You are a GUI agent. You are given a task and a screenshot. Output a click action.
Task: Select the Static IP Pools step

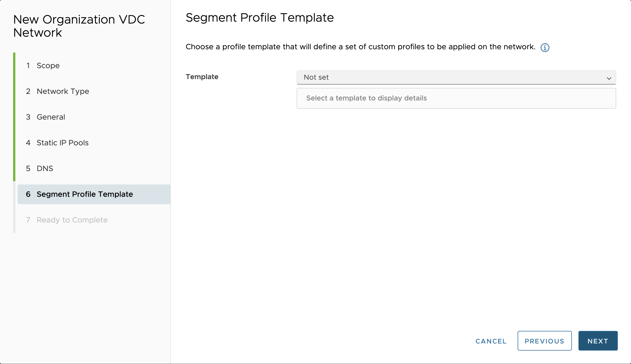pos(62,143)
